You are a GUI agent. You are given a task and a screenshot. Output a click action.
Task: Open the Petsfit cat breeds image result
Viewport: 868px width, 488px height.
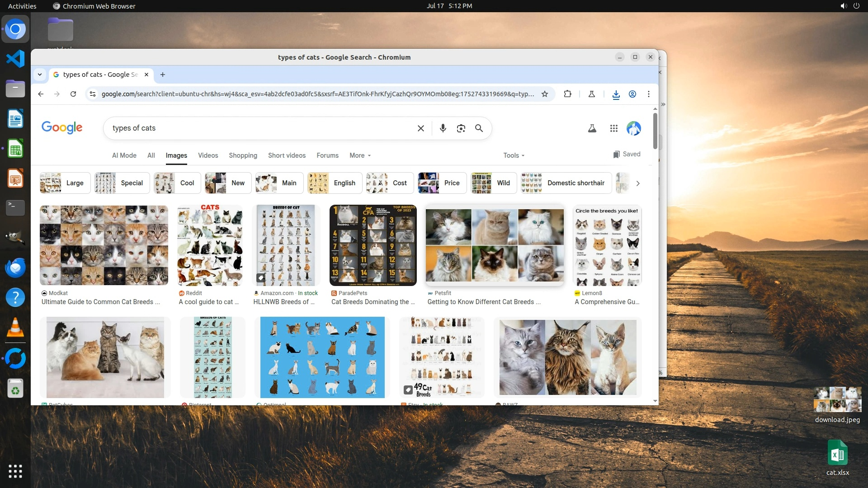[x=495, y=245]
